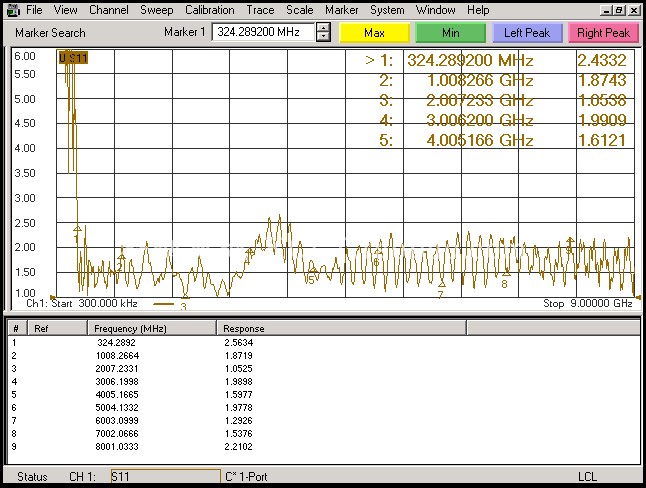This screenshot has height=488, width=646.
Task: Open the Calibration menu
Action: [209, 10]
